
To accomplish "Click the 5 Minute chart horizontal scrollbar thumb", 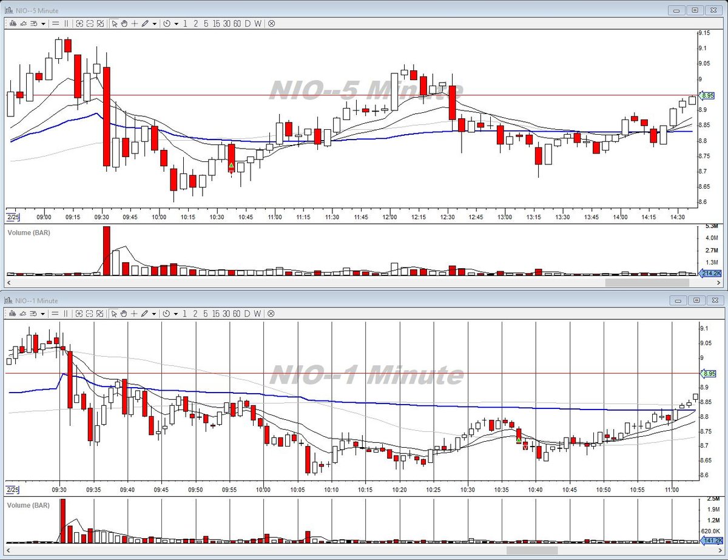I will pyautogui.click(x=647, y=282).
